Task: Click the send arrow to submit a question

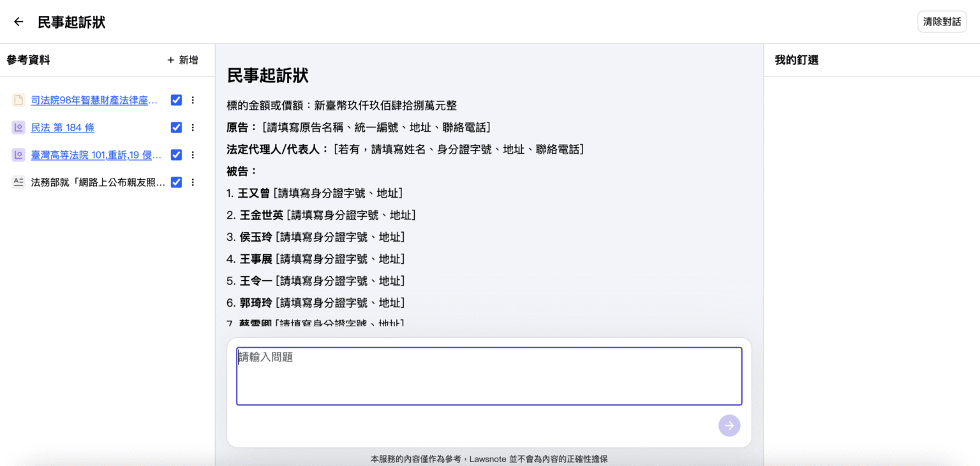Action: point(729,425)
